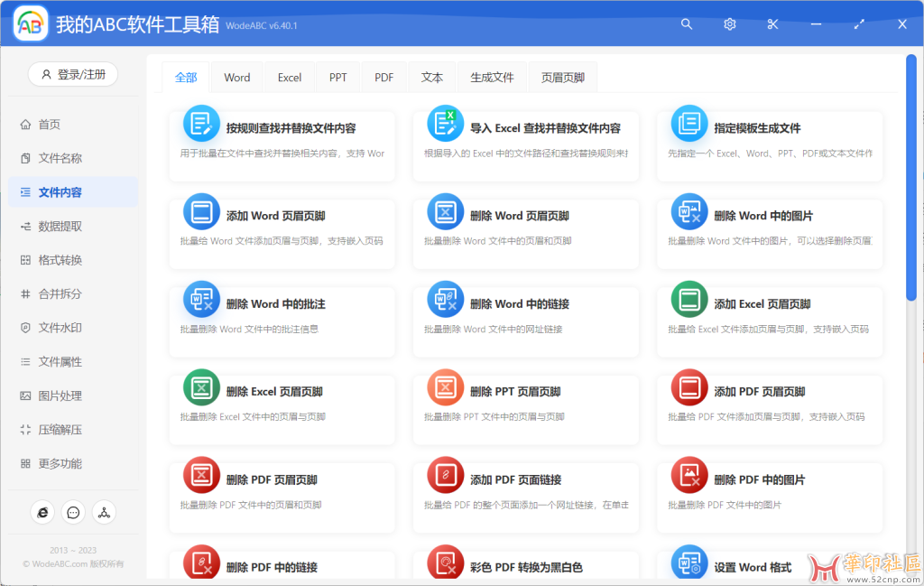This screenshot has height=586, width=924.
Task: Click the chat bubble icon at bottom left
Action: (73, 512)
